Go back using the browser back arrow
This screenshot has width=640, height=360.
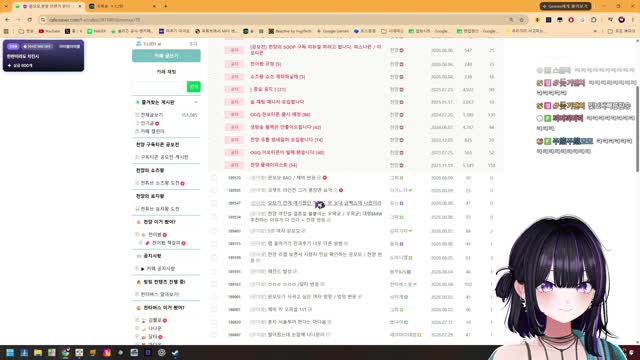[x=7, y=20]
